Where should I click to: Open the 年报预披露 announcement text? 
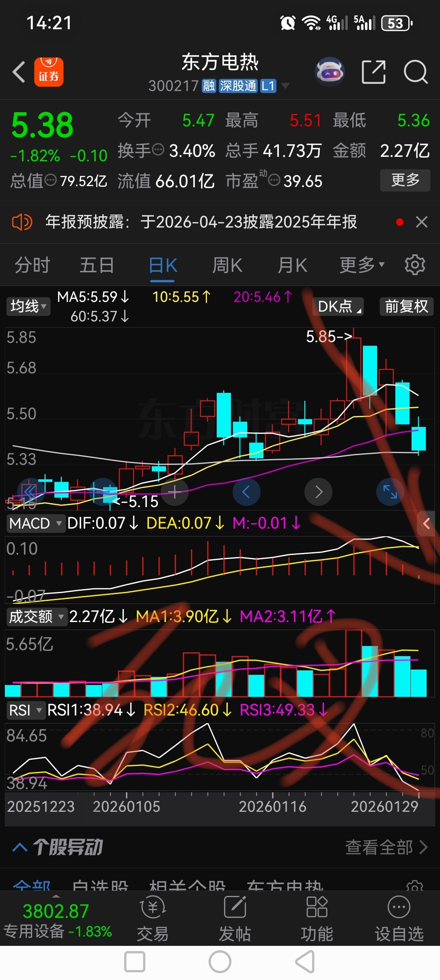[201, 222]
